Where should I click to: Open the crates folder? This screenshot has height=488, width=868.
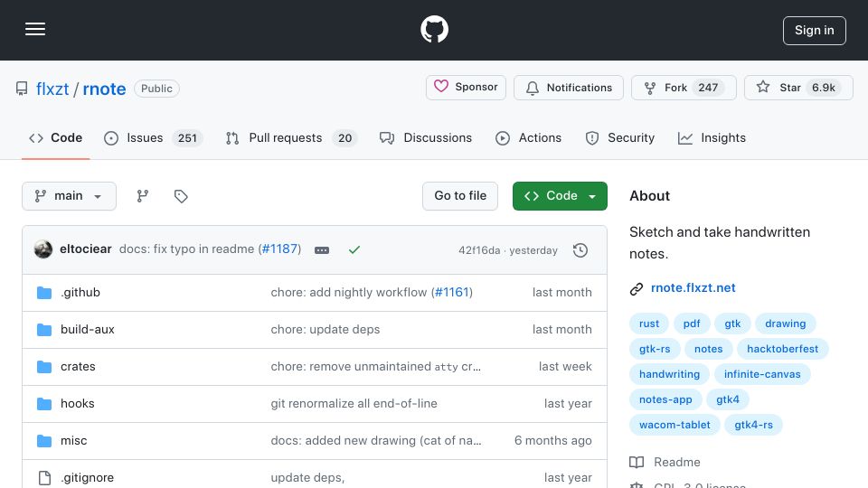pos(78,366)
